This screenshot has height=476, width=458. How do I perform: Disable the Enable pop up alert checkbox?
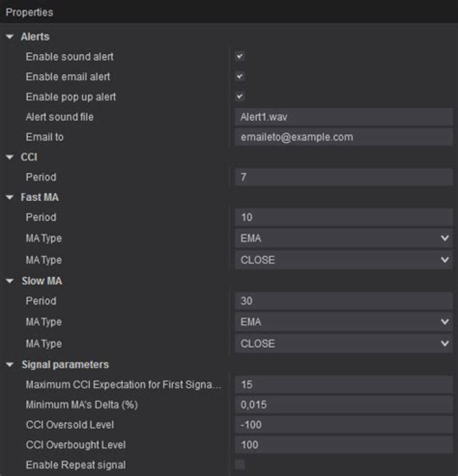240,97
